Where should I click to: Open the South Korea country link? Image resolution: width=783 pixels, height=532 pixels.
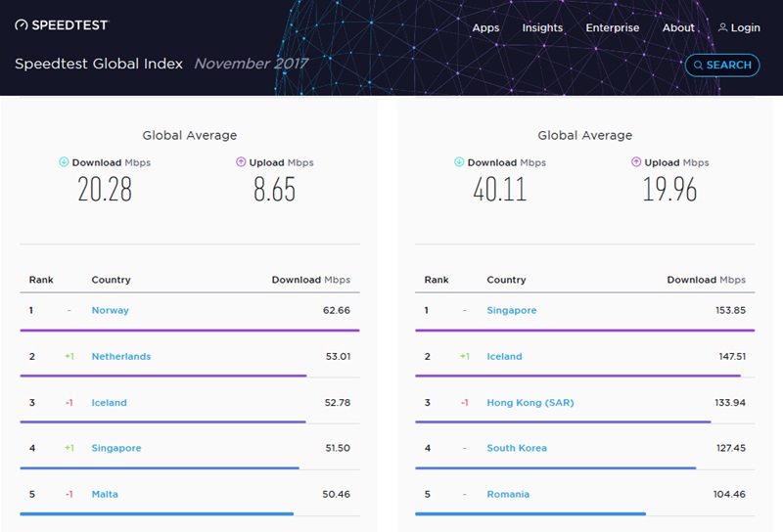click(517, 448)
